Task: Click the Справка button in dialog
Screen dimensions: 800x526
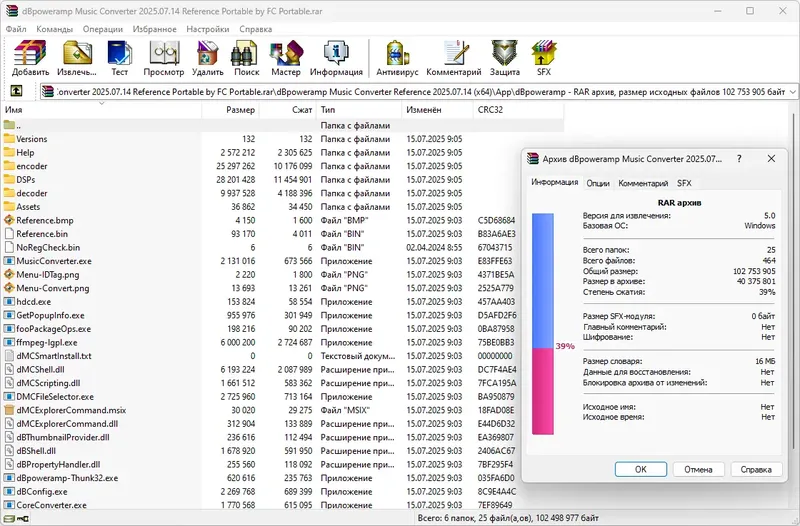Action: tap(756, 469)
